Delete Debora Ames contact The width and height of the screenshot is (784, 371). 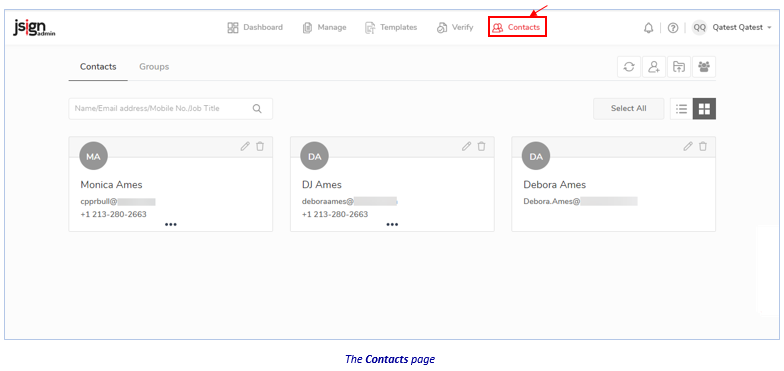point(703,146)
